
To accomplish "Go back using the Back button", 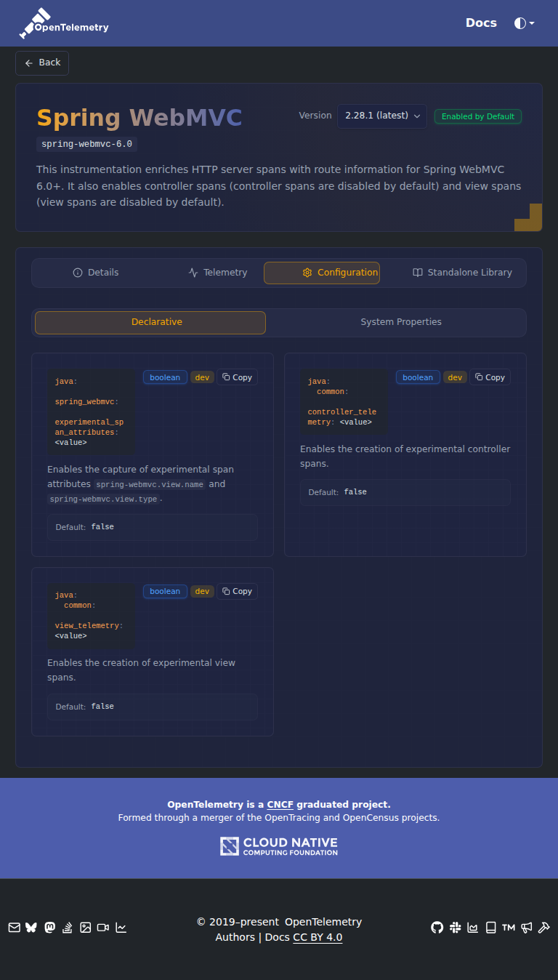I will click(x=42, y=63).
